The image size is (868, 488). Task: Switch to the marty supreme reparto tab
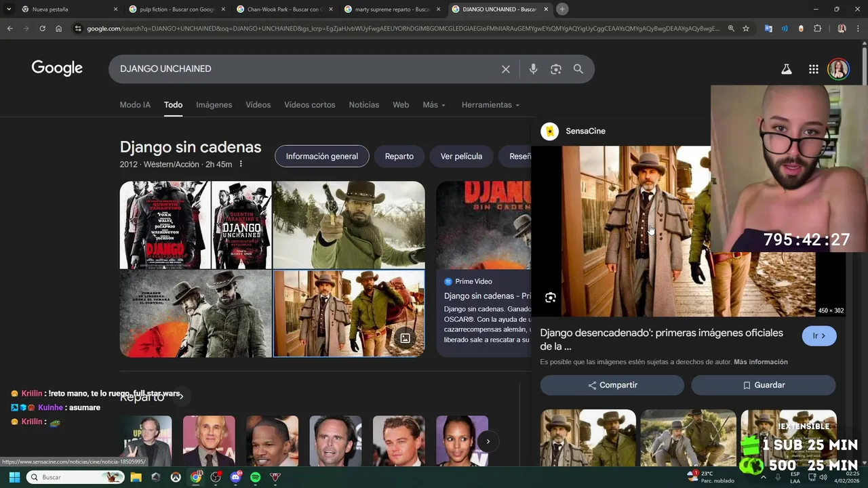393,9
